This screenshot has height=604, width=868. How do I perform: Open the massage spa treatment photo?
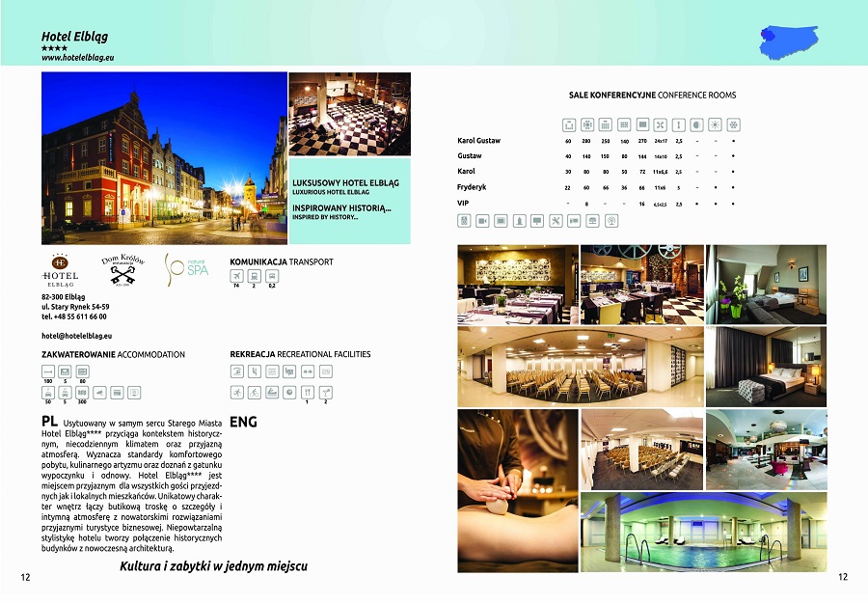518,490
